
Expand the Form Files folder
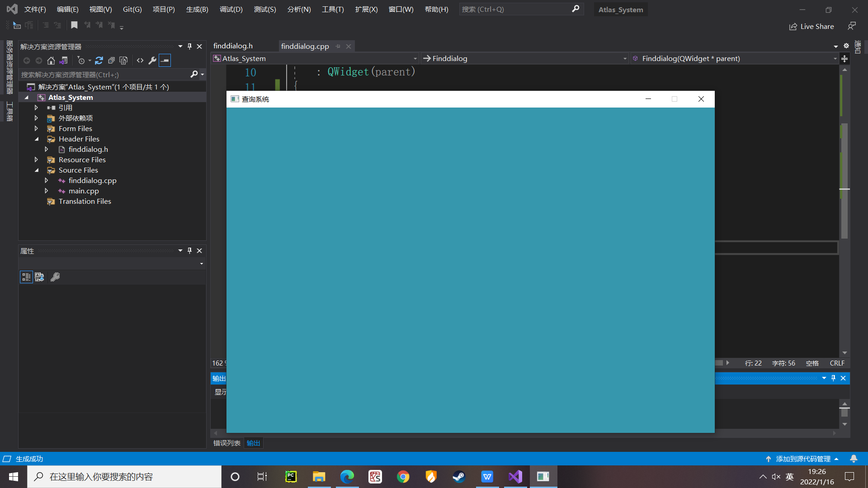[x=36, y=129]
